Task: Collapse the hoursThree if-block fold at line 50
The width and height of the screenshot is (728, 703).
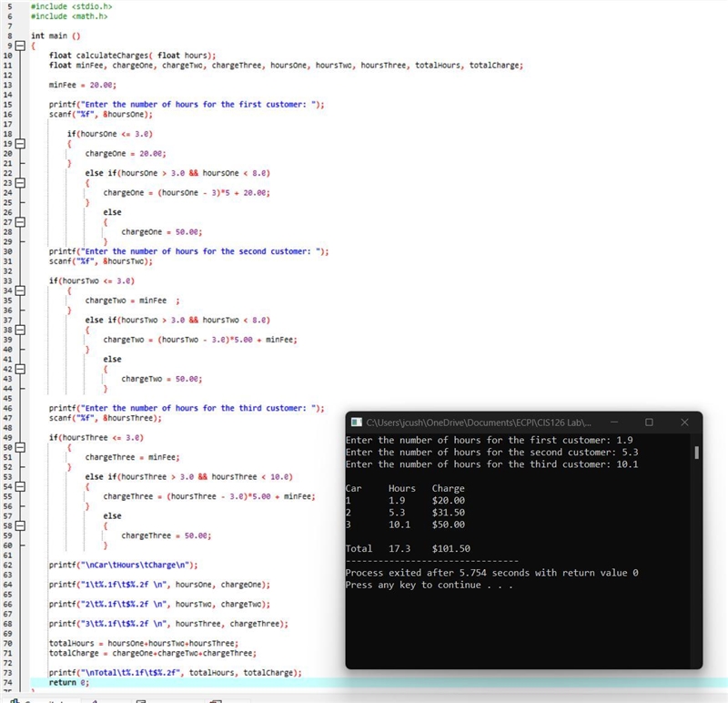Action: pyautogui.click(x=20, y=447)
